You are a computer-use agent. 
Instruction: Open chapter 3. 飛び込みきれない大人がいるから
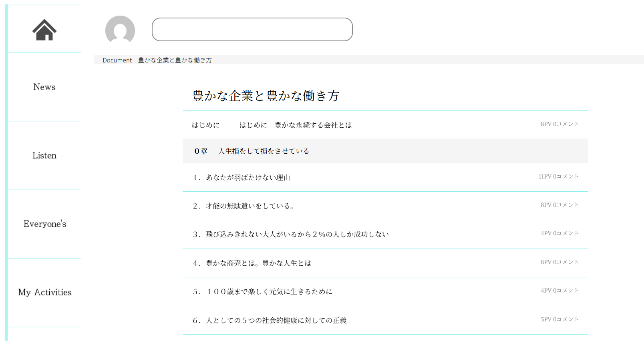click(291, 234)
